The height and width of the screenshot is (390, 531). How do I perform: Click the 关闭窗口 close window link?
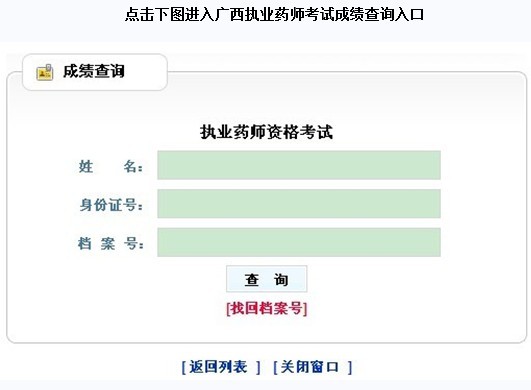pos(313,367)
